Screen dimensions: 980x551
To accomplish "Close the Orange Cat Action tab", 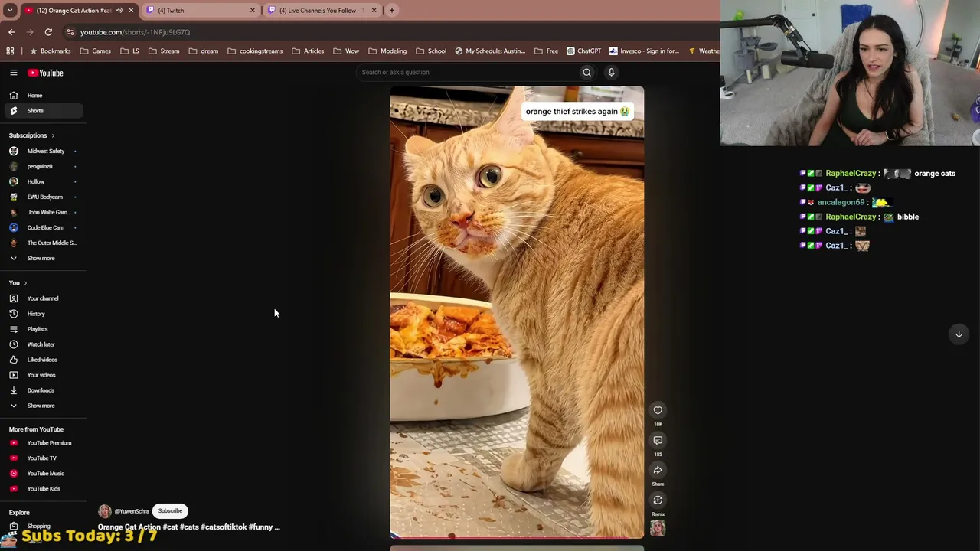I will pos(131,11).
